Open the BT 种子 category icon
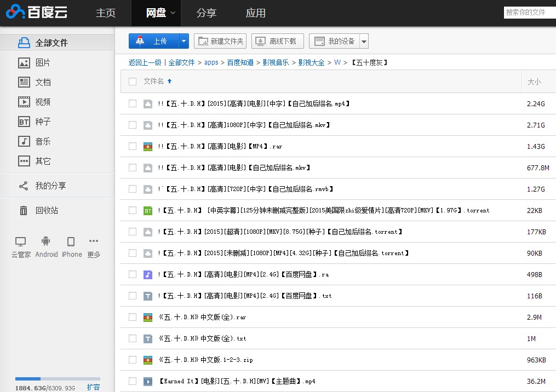This screenshot has height=392, width=556. 24,122
